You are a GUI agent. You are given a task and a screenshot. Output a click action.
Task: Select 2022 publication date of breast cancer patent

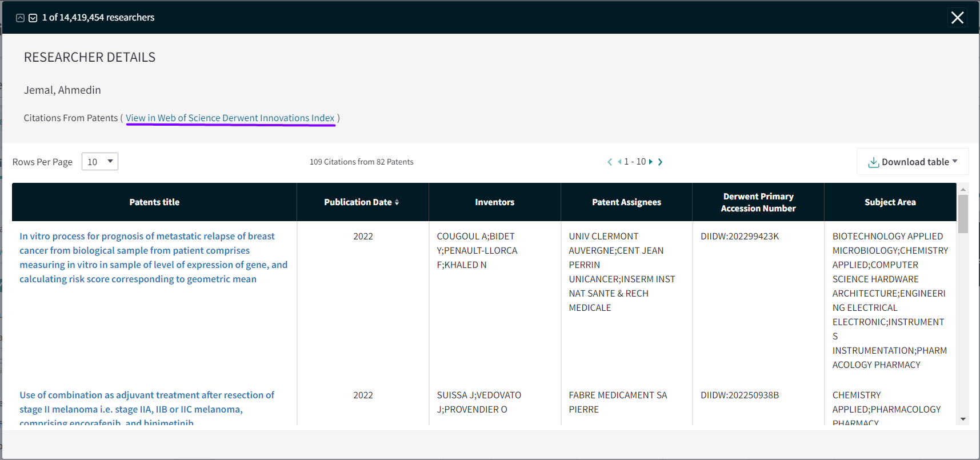pos(363,236)
